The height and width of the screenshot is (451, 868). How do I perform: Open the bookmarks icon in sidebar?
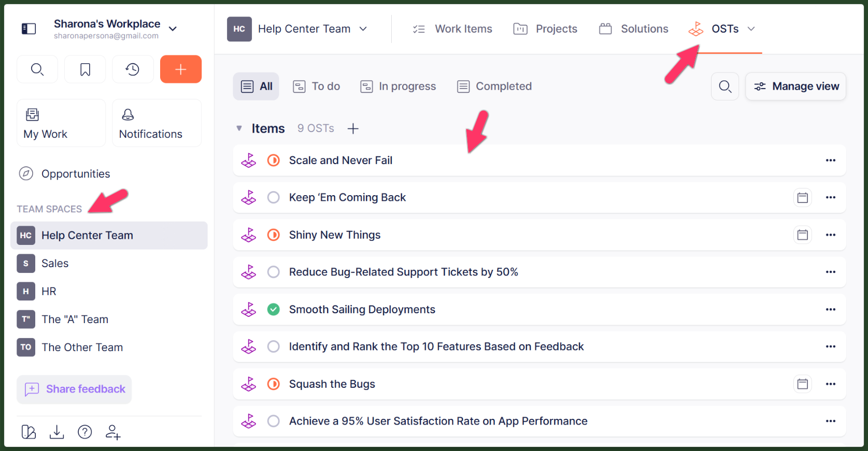85,69
